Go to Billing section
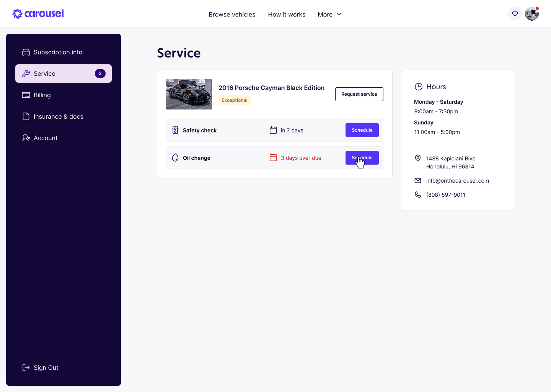Viewport: 551px width, 392px height. tap(42, 95)
